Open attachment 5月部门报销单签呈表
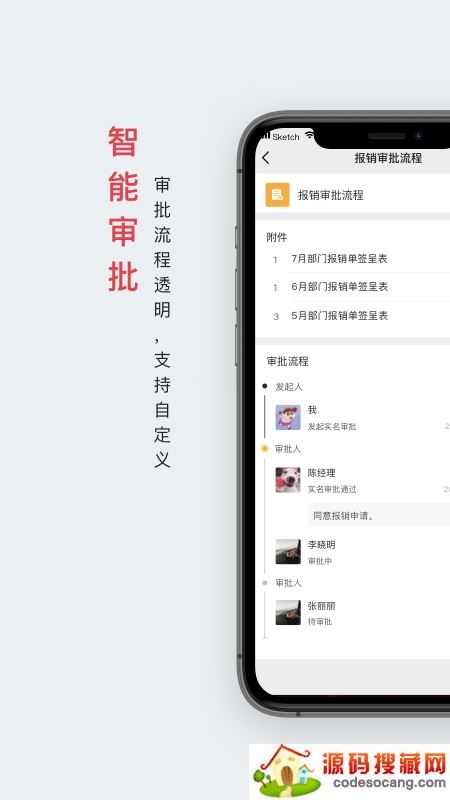 339,316
